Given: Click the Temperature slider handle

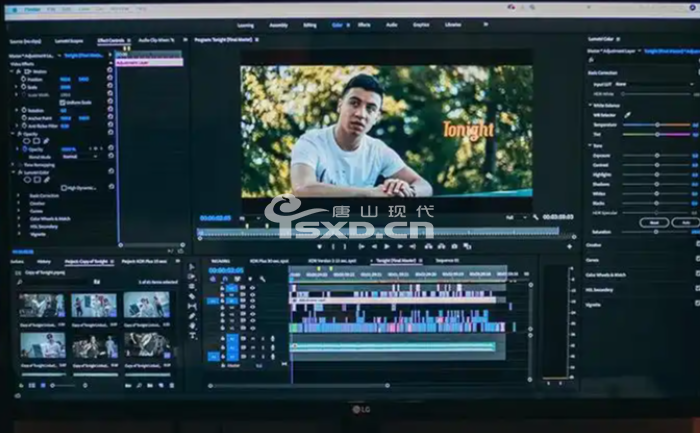Looking at the screenshot, I should coord(657,125).
